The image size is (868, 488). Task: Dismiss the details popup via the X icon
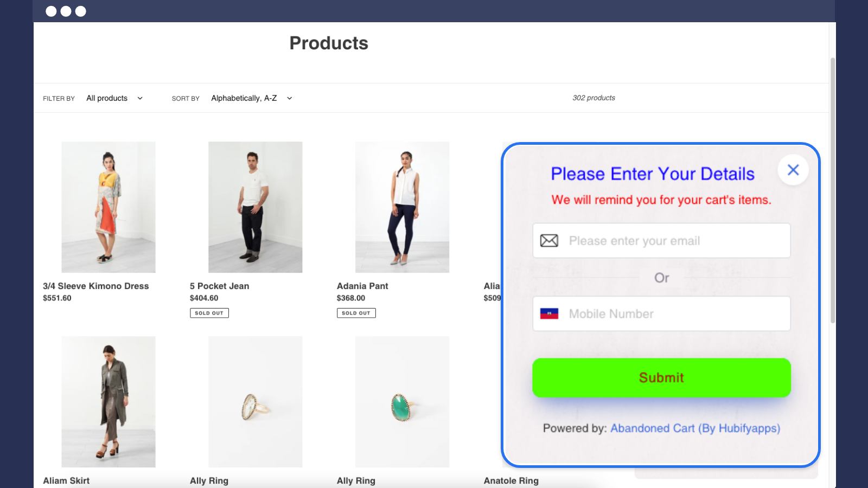tap(793, 170)
